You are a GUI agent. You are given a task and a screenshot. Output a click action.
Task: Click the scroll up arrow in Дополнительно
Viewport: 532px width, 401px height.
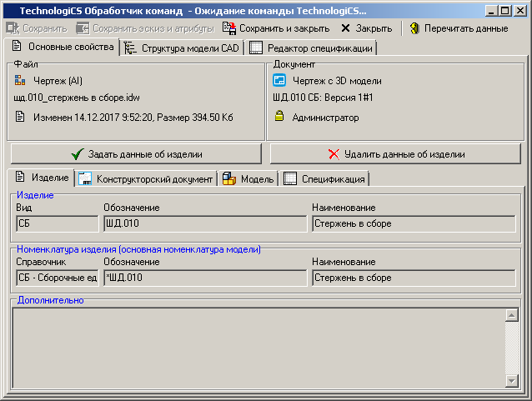[512, 315]
